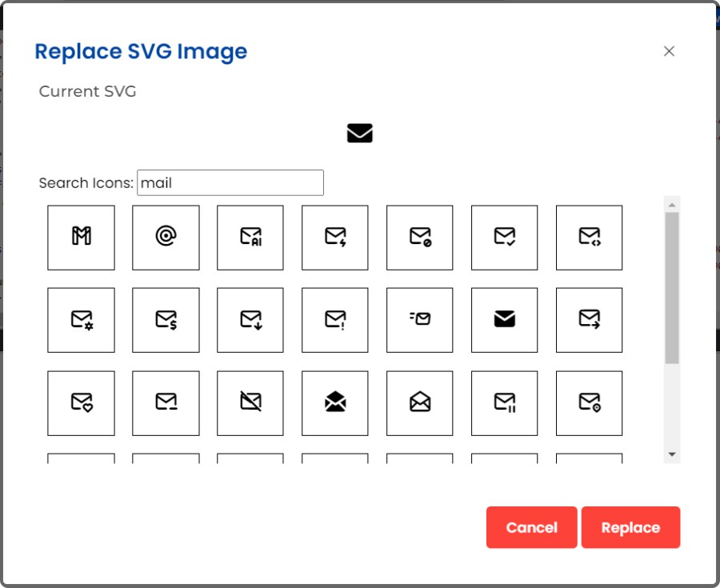Click the scrollbar down arrow

point(672,454)
